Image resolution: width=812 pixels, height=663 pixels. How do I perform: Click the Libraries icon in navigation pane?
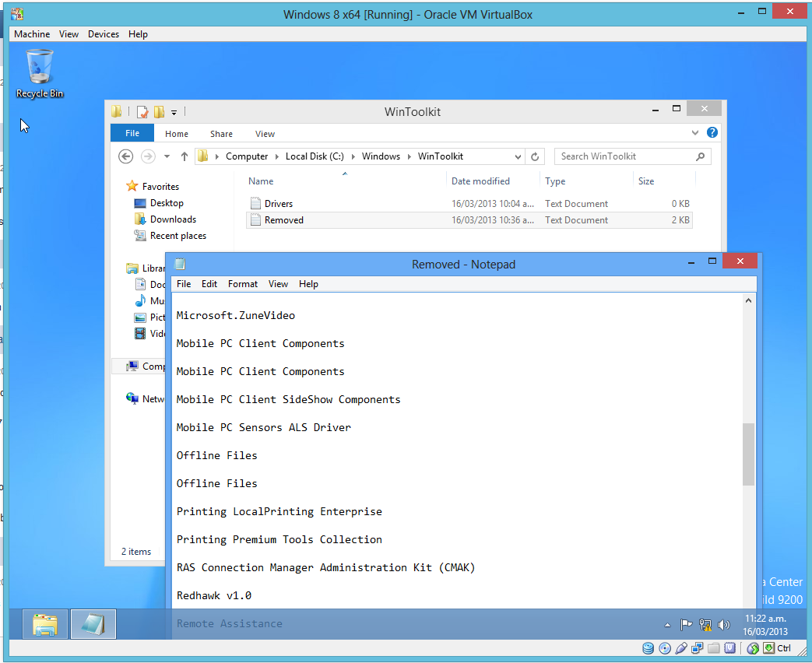(x=132, y=268)
